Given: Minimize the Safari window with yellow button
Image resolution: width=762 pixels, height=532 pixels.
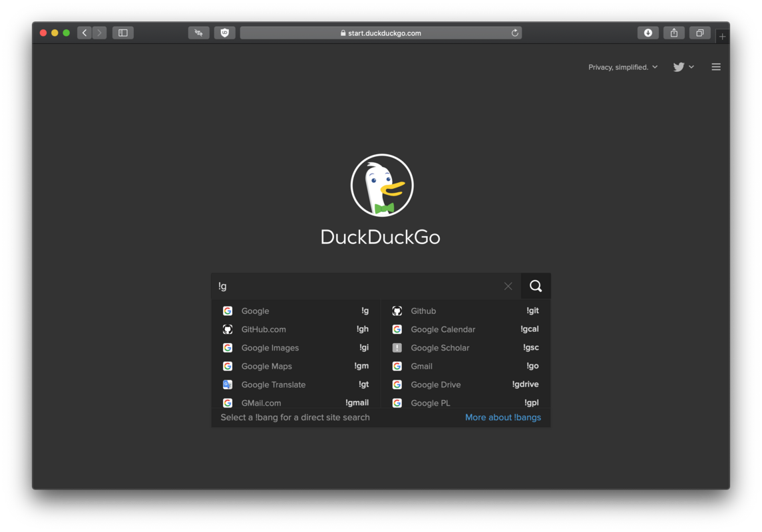Looking at the screenshot, I should click(55, 33).
